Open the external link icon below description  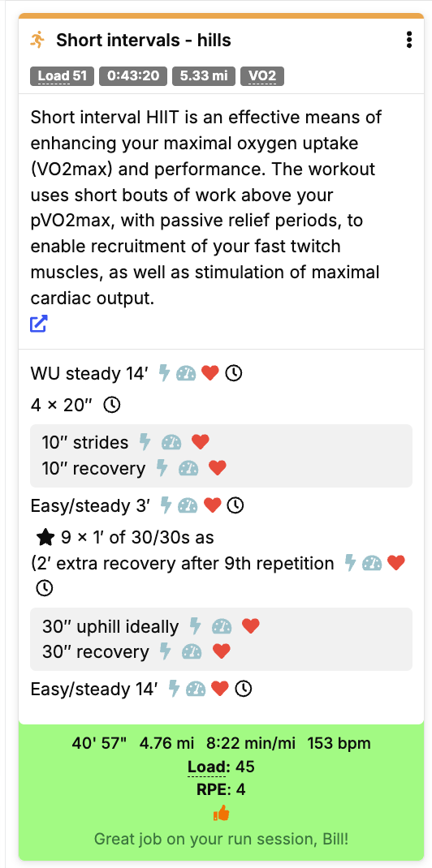click(39, 324)
